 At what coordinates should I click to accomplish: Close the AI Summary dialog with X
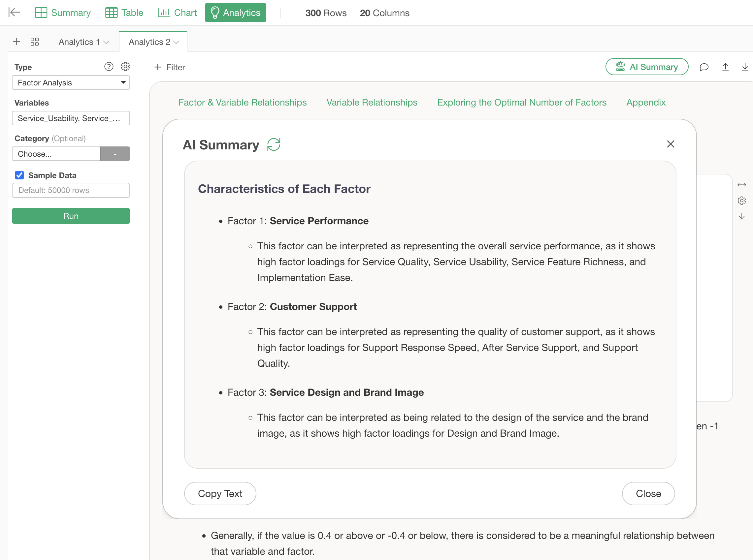(670, 144)
